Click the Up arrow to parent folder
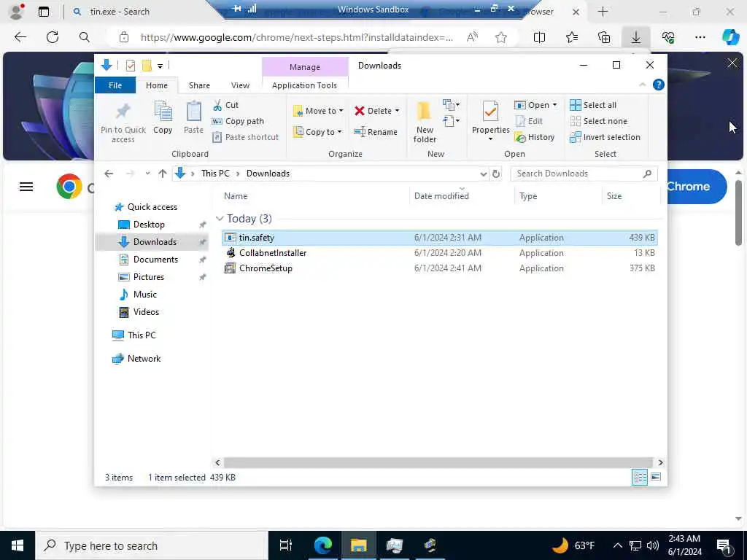 [x=163, y=174]
